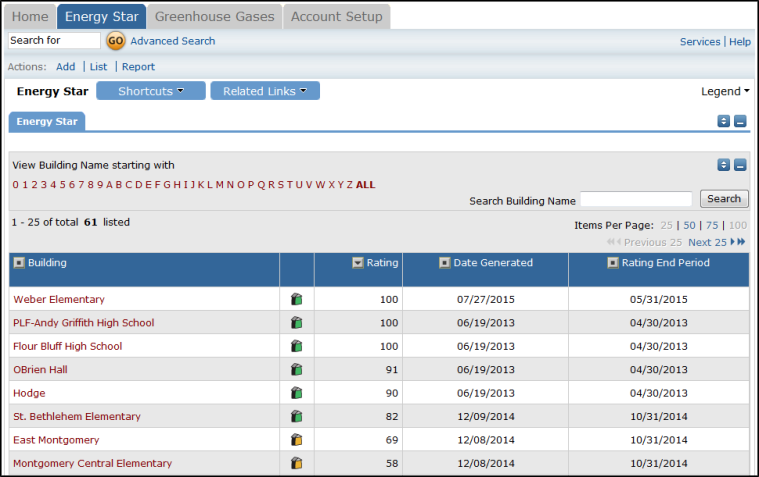
Task: Expand the Legend dropdown
Action: click(725, 92)
